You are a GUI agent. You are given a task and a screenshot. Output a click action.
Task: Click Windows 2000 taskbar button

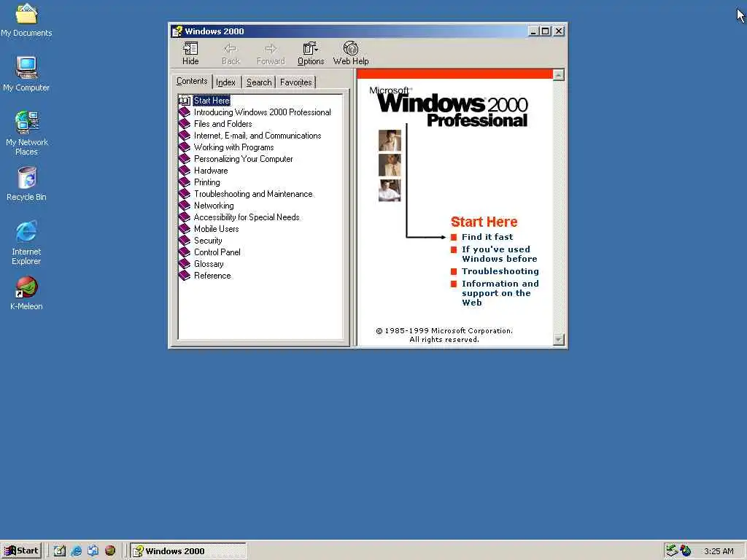coord(188,551)
